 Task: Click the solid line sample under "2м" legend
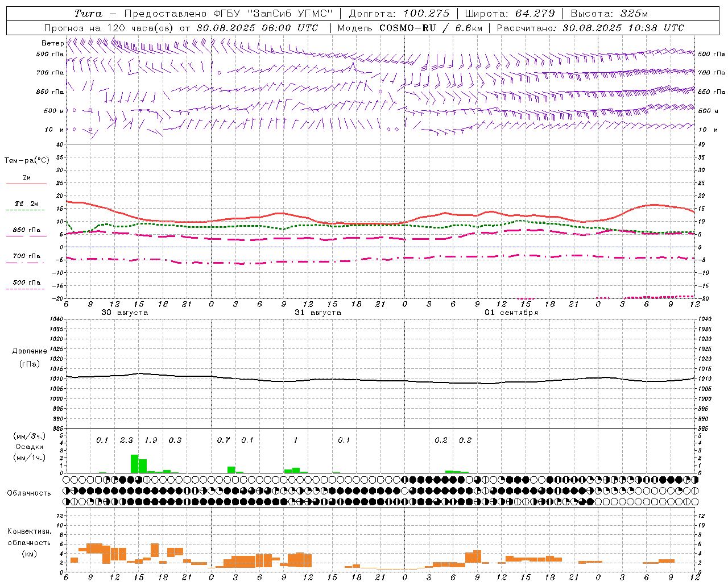coord(26,184)
